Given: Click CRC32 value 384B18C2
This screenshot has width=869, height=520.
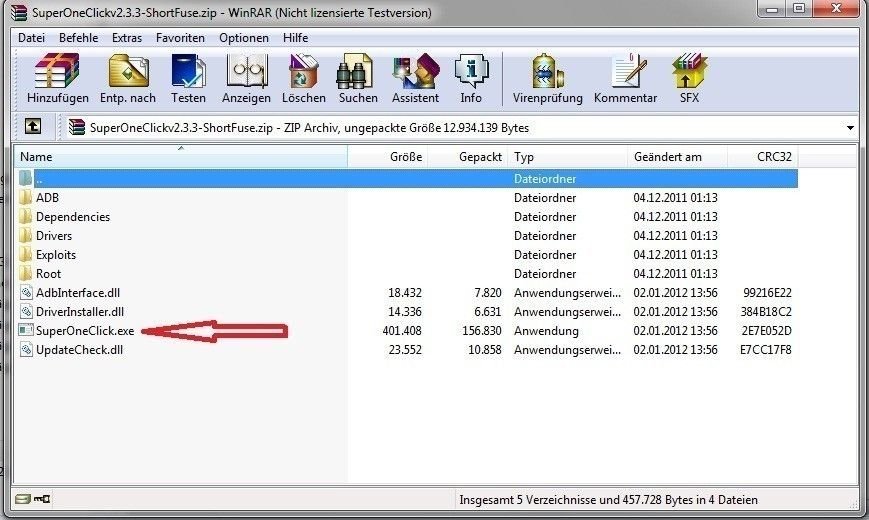Looking at the screenshot, I should [x=766, y=312].
